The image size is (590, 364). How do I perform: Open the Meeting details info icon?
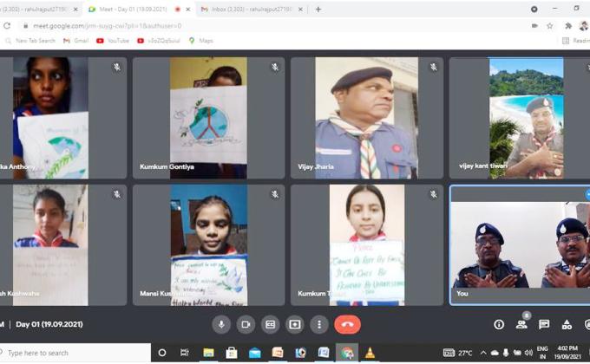point(499,324)
